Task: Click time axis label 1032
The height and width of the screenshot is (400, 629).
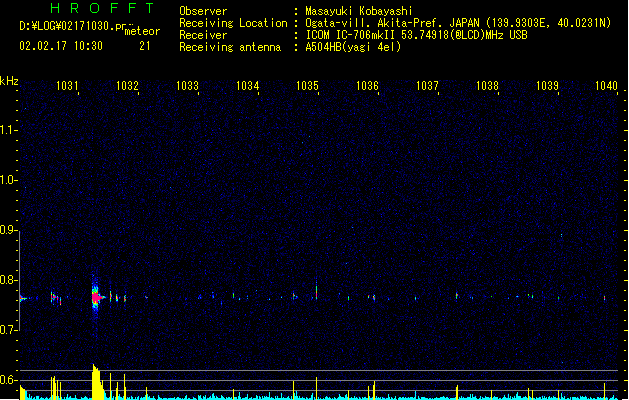Action: tap(127, 85)
